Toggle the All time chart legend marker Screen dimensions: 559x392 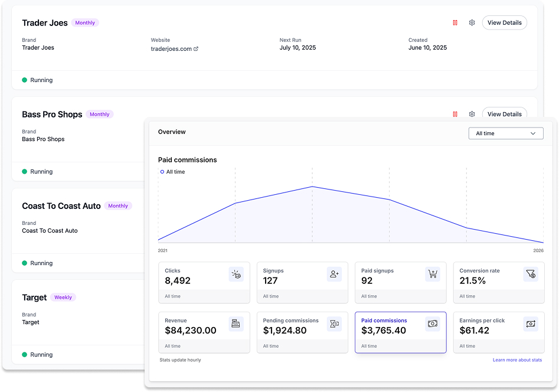pos(162,172)
